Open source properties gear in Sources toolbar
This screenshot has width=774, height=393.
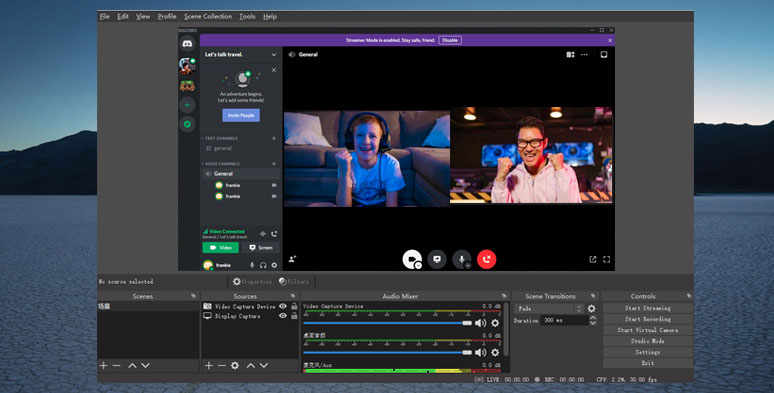(x=235, y=365)
